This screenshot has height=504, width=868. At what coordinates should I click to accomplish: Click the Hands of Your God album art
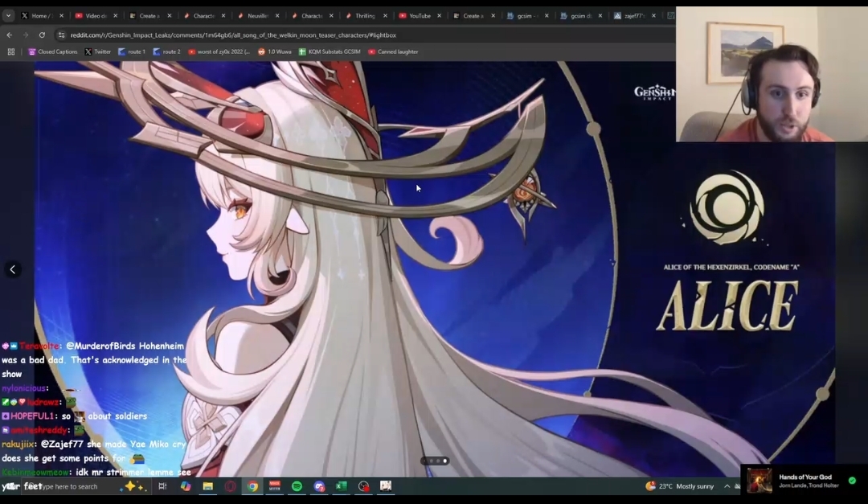pos(759,480)
